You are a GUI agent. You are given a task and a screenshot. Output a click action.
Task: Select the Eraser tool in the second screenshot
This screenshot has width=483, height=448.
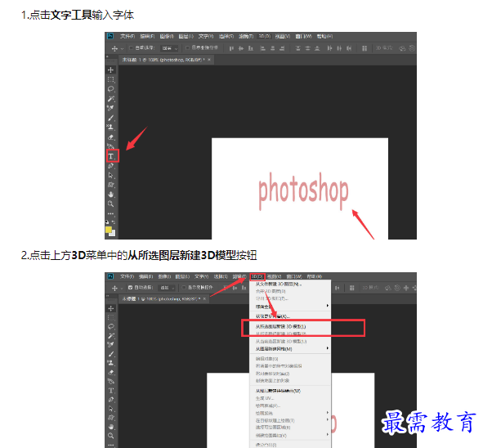111,372
